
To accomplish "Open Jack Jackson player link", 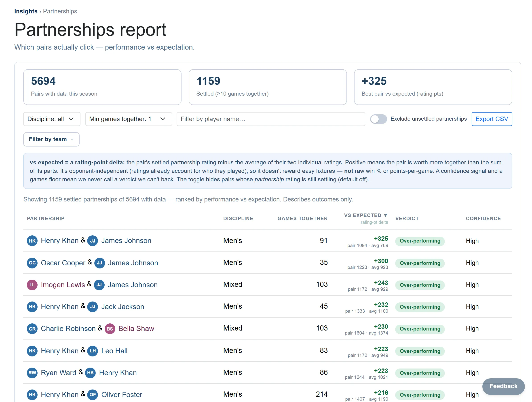I will (123, 307).
